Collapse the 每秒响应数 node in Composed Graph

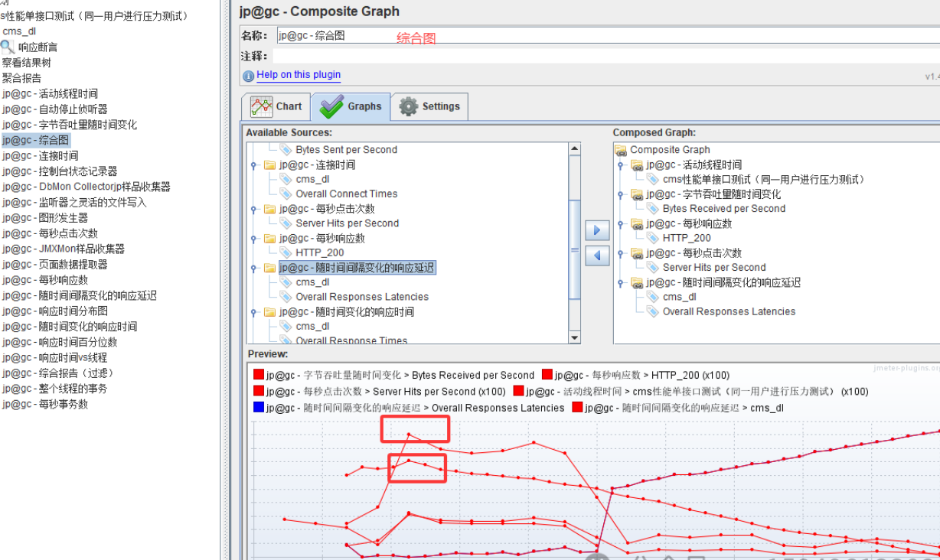point(621,223)
